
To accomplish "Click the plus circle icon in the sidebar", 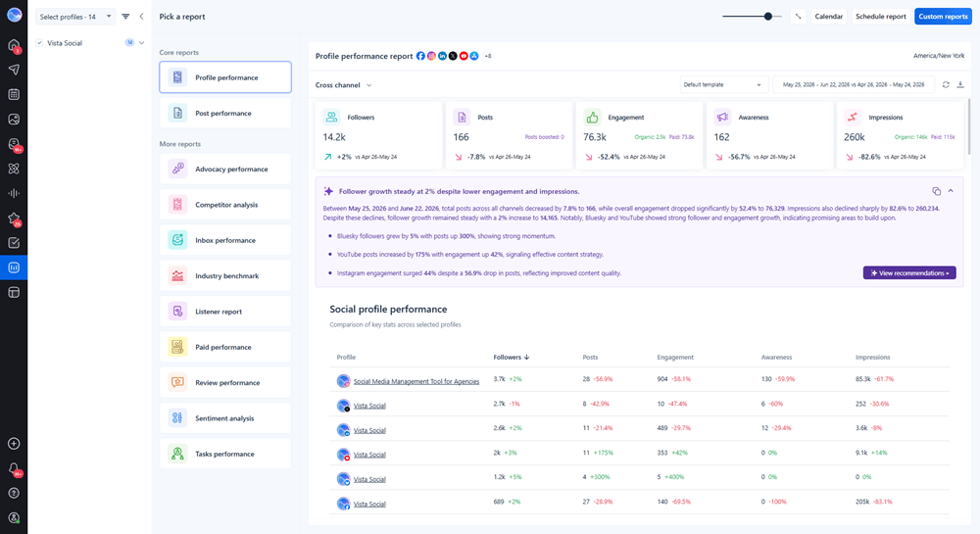I will (14, 444).
